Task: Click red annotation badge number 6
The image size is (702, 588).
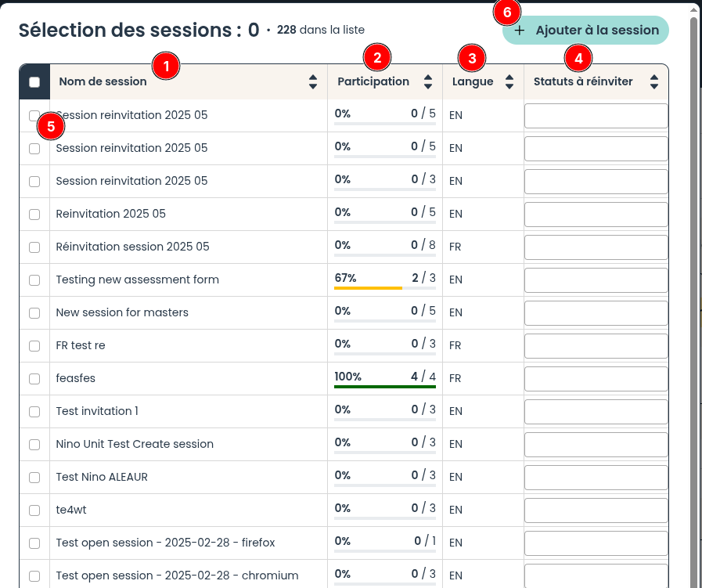Action: pos(506,13)
